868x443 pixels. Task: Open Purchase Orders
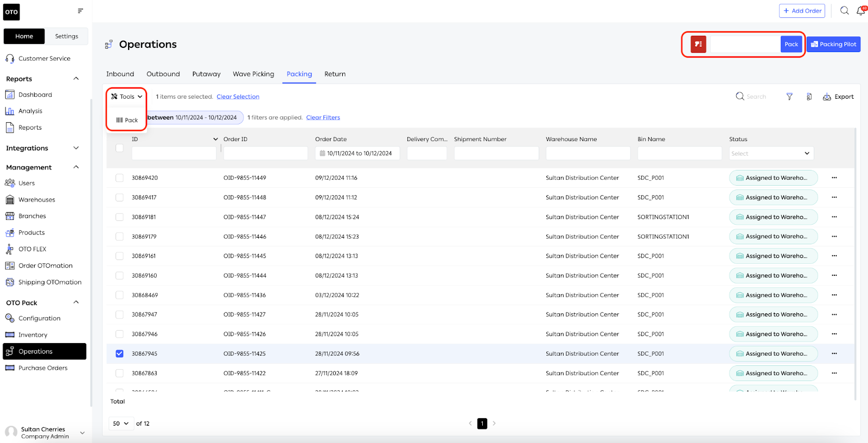click(x=36, y=368)
